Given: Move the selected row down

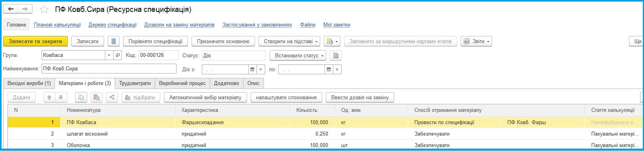Looking at the screenshot, I should point(61,97).
